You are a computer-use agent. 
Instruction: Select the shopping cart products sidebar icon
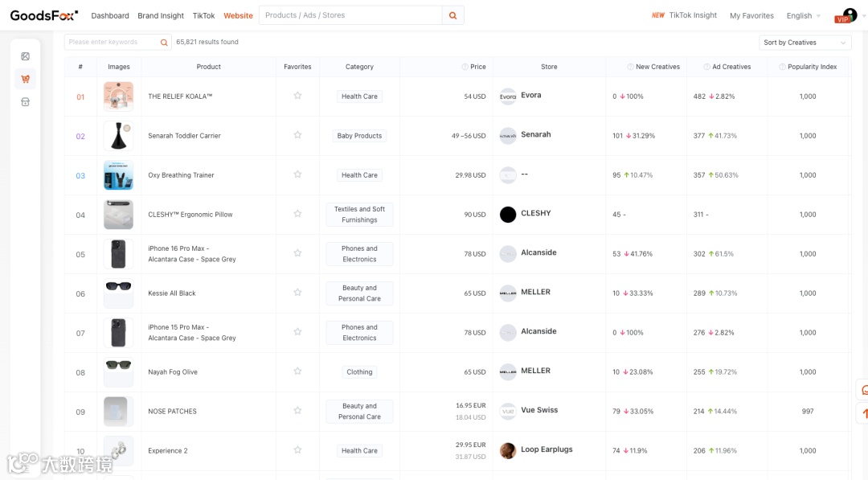click(x=26, y=79)
